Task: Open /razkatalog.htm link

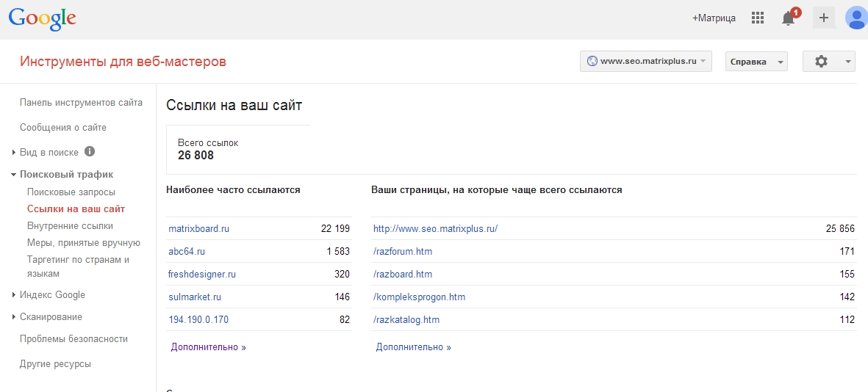Action: click(x=406, y=319)
